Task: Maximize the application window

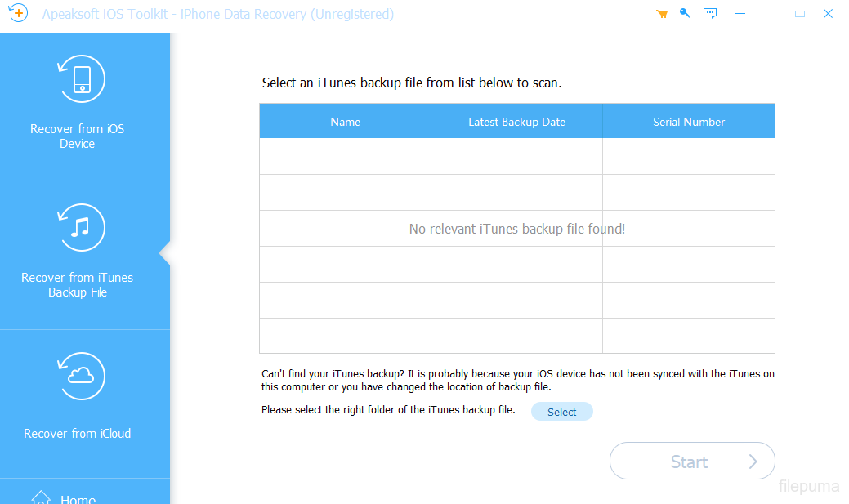Action: (800, 14)
